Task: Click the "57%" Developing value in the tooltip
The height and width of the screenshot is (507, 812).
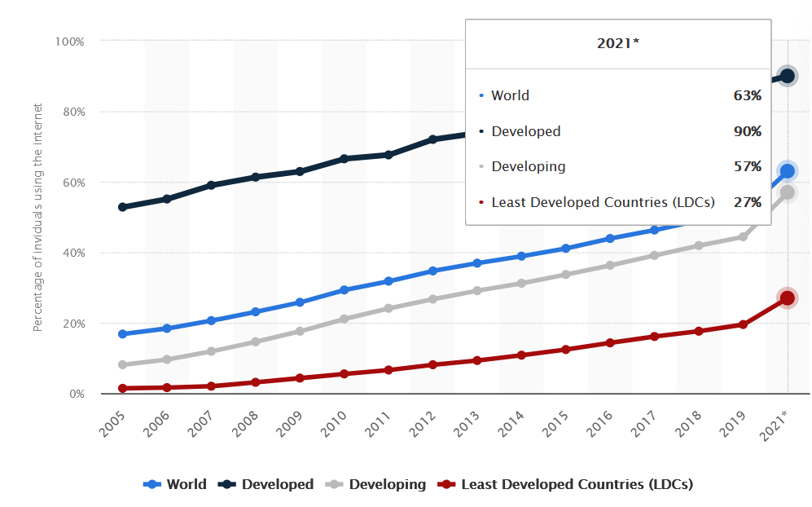Action: point(748,166)
